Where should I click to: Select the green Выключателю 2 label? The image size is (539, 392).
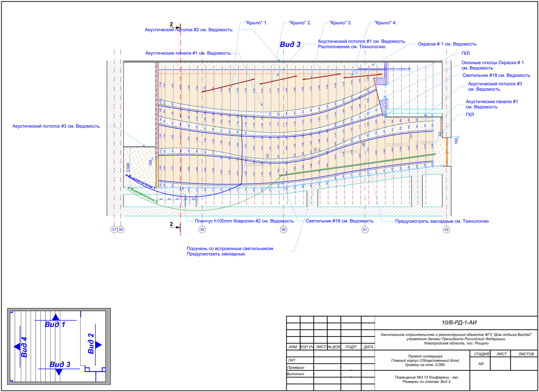(x=143, y=195)
